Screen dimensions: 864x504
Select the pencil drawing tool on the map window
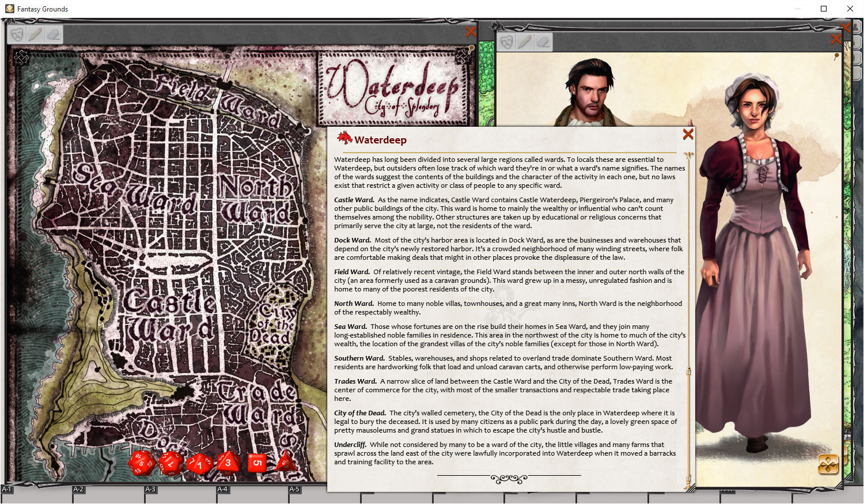coord(35,35)
